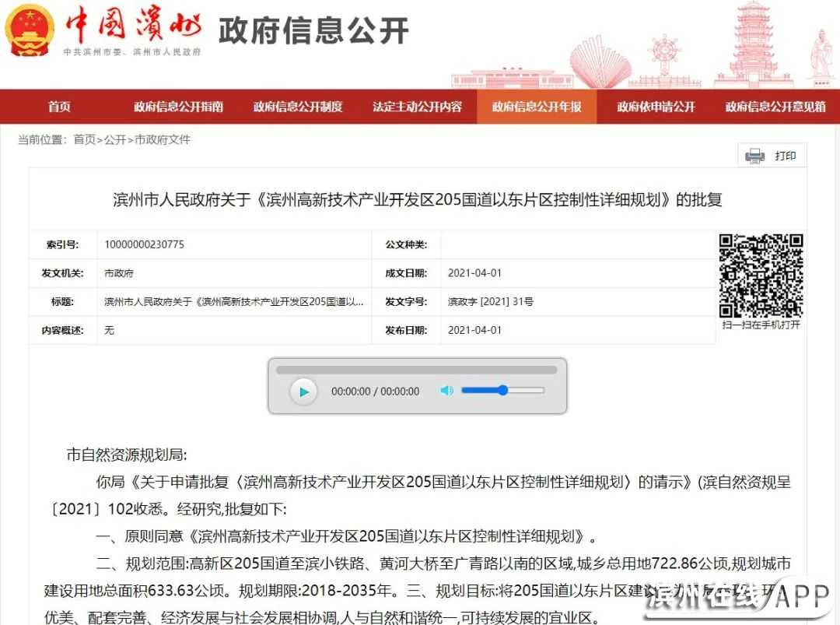The width and height of the screenshot is (840, 625).
Task: Play the audio with the play button
Action: (x=303, y=392)
